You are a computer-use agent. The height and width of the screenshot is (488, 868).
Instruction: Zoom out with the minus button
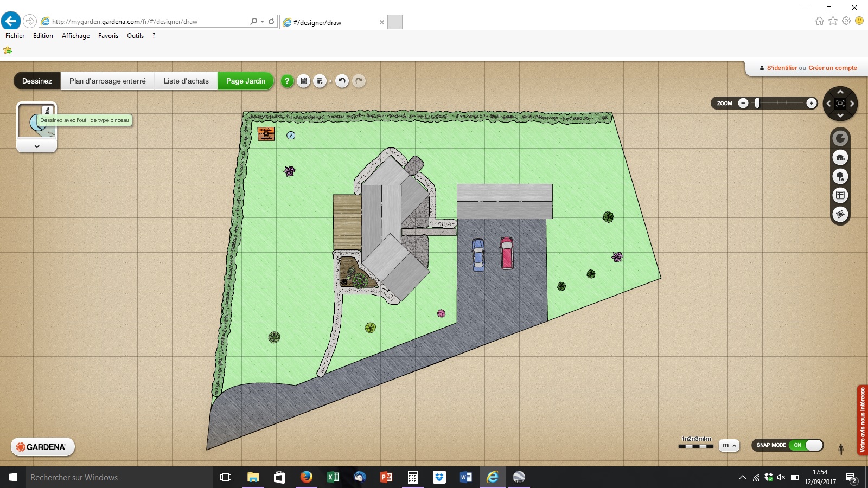pyautogui.click(x=743, y=103)
